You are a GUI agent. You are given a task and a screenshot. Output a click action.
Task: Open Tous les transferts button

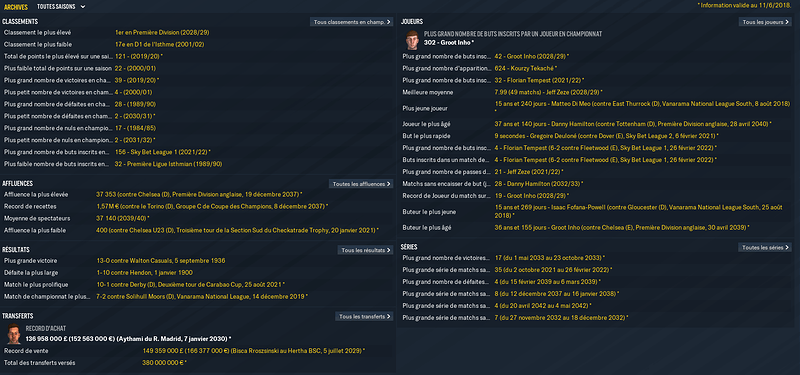(364, 316)
